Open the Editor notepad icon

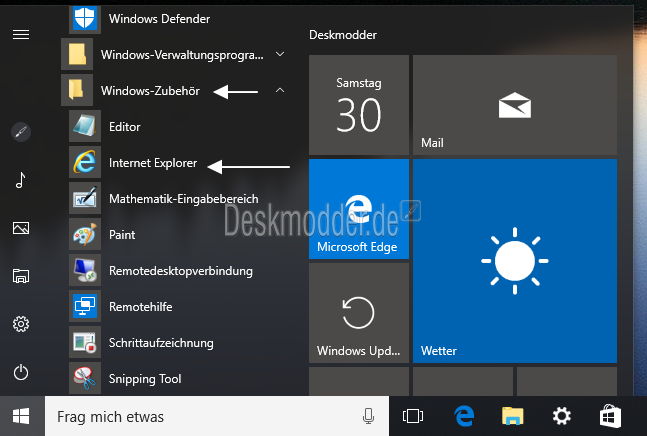tap(85, 126)
